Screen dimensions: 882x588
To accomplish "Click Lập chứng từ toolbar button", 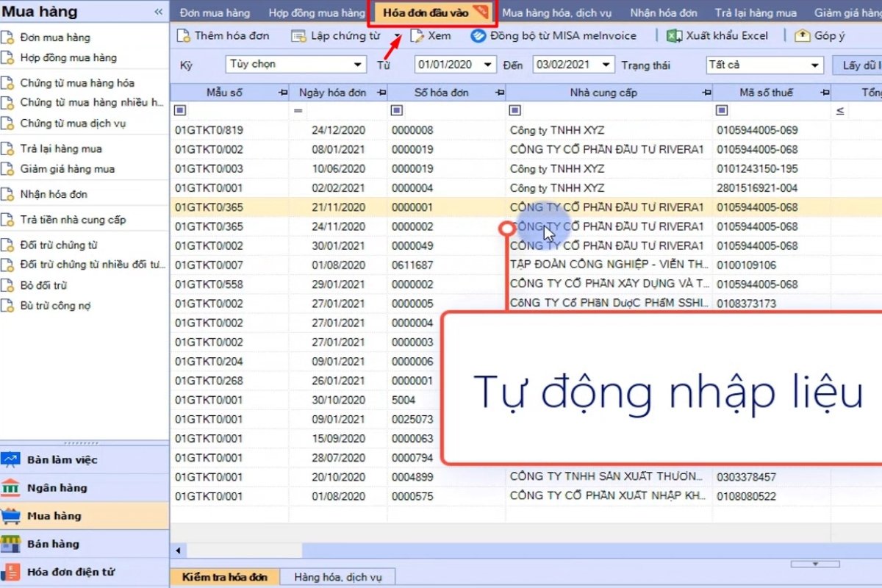I will tap(338, 35).
